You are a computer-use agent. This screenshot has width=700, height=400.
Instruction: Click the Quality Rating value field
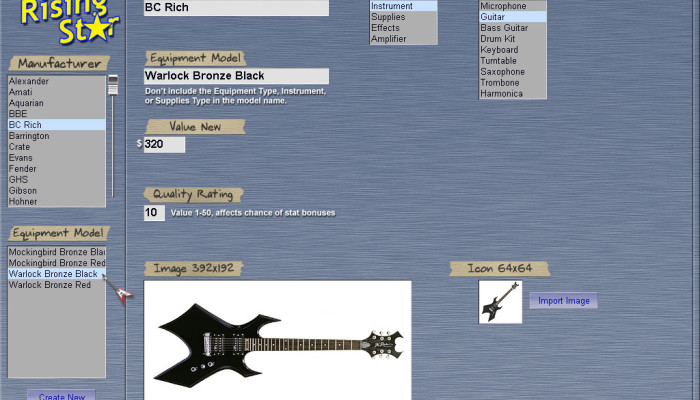tap(154, 213)
